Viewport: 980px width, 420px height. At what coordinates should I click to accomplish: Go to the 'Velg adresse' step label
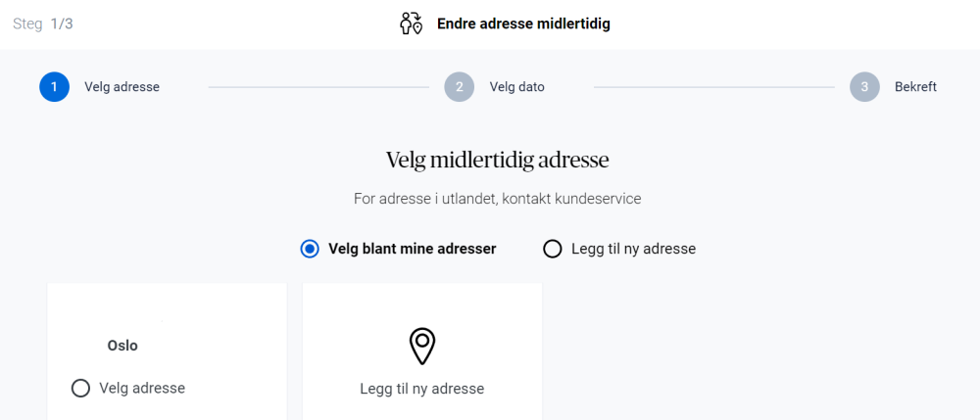(x=122, y=87)
